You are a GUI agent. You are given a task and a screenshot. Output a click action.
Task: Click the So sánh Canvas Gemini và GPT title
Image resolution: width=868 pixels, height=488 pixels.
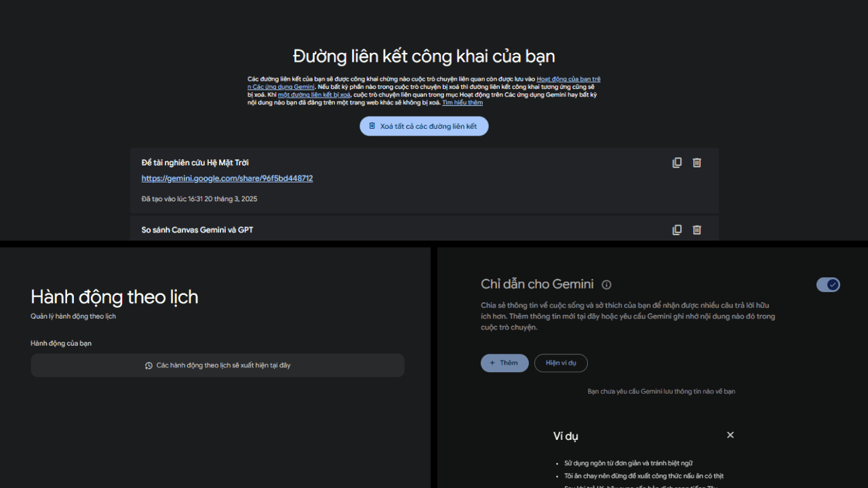coord(197,230)
